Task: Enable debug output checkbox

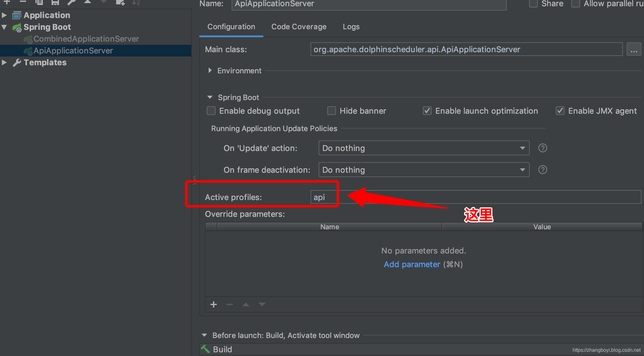Action: [x=211, y=111]
